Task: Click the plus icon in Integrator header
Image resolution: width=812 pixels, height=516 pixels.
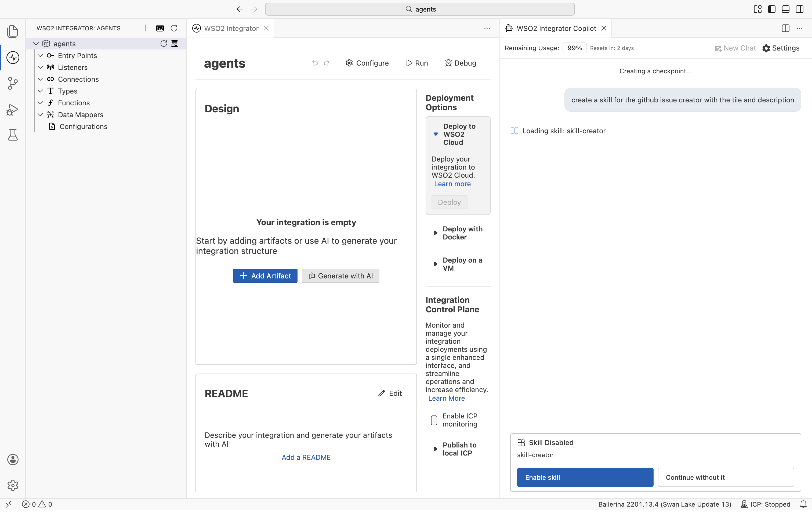Action: coord(146,28)
